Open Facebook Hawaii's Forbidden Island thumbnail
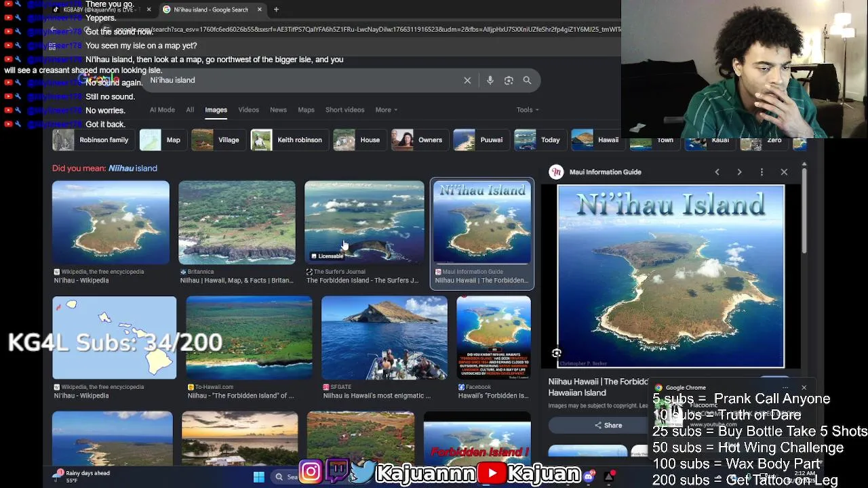Screen dimensions: 868x488 click(494, 338)
